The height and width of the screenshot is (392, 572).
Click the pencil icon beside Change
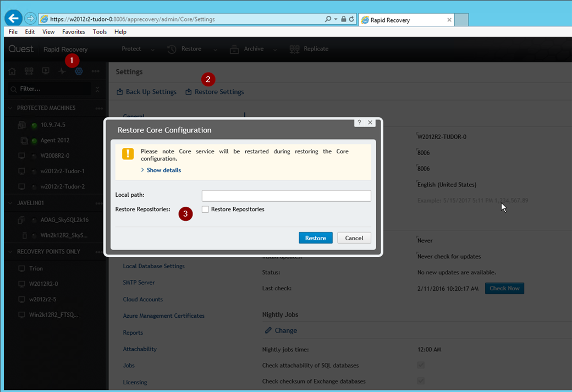(x=268, y=330)
